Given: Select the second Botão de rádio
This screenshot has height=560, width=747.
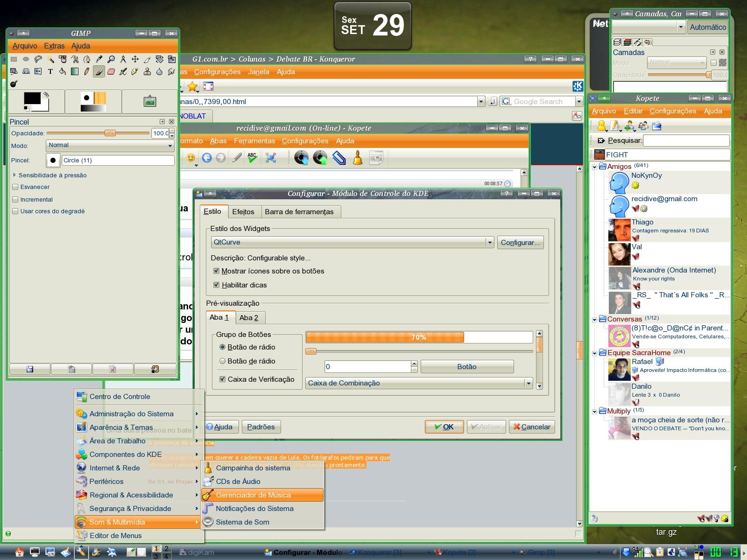Looking at the screenshot, I should 222,361.
